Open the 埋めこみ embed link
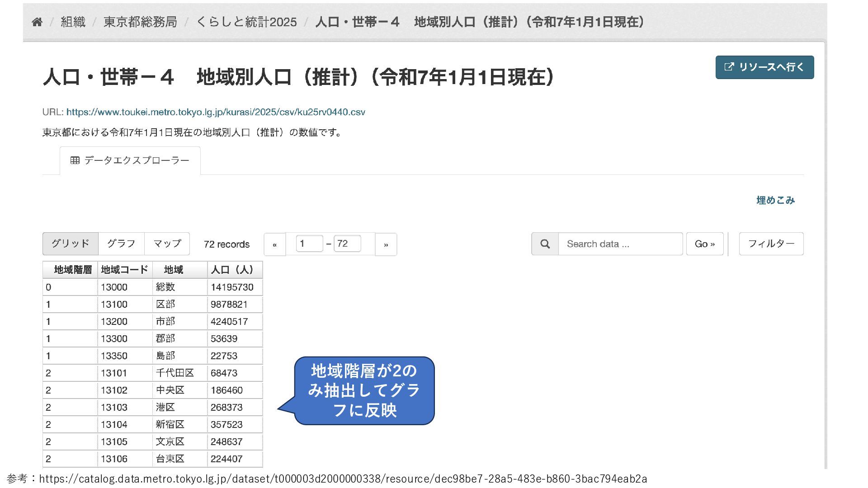 coord(775,200)
